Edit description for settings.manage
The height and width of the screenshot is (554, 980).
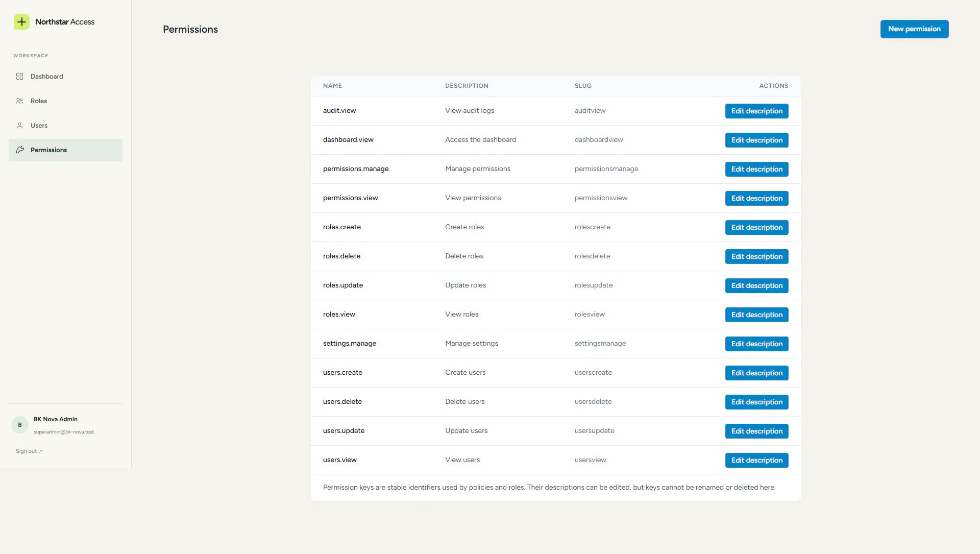756,344
